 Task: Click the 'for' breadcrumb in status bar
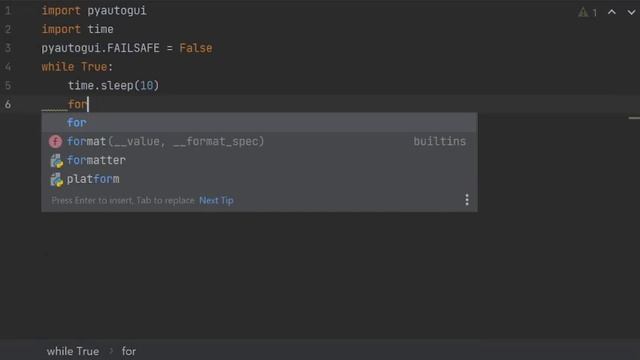(x=129, y=351)
